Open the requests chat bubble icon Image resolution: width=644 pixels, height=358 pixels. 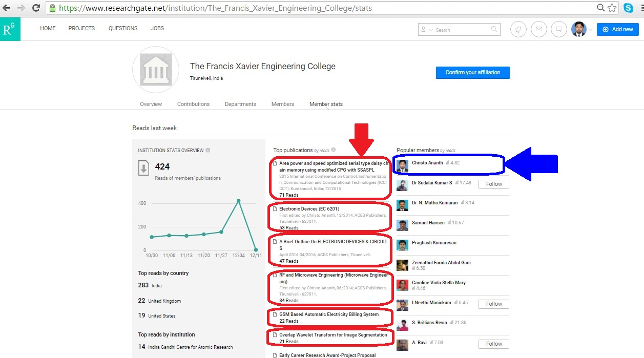[x=559, y=29]
